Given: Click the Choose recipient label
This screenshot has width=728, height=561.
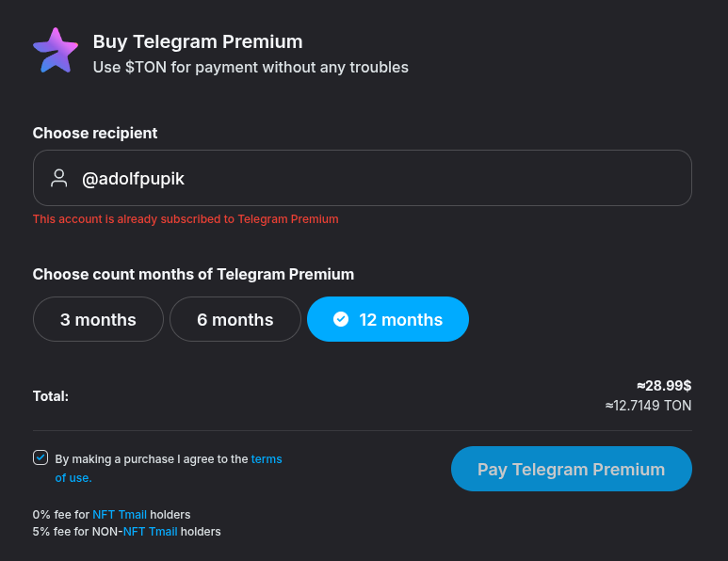Looking at the screenshot, I should click(x=95, y=133).
